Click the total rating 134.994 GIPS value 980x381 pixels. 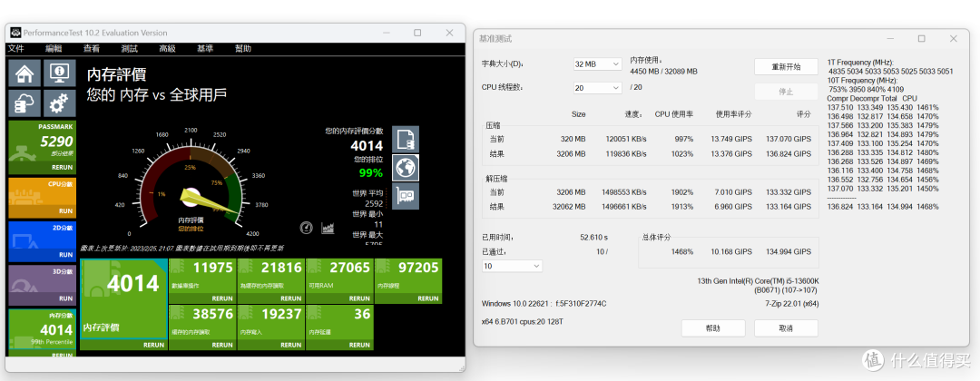[x=789, y=251]
